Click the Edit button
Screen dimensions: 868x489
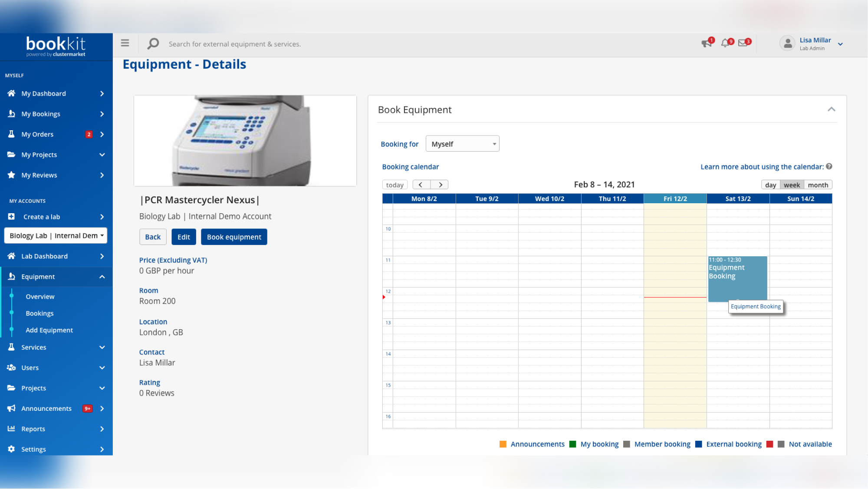[x=184, y=237]
